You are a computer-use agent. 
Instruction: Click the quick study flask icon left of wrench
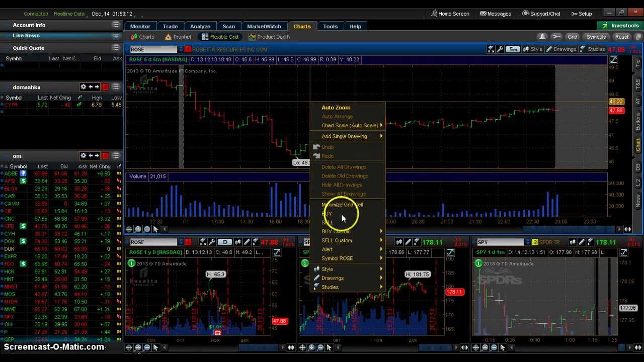coord(492,49)
